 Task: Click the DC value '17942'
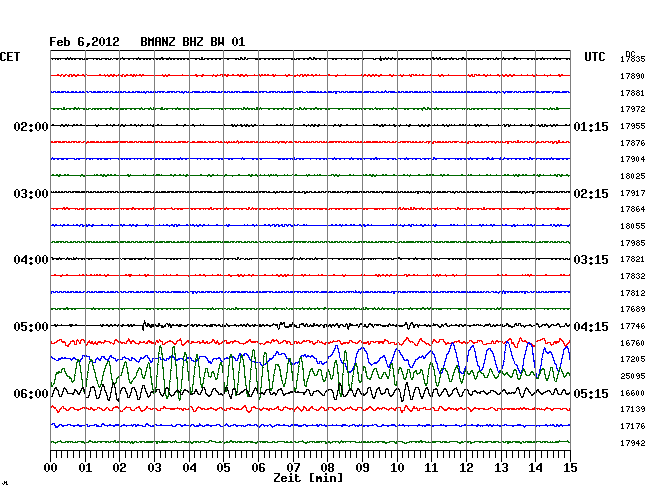(x=633, y=443)
